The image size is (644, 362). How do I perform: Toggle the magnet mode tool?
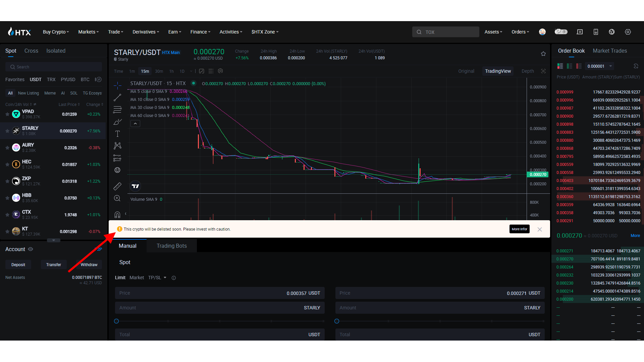117,215
